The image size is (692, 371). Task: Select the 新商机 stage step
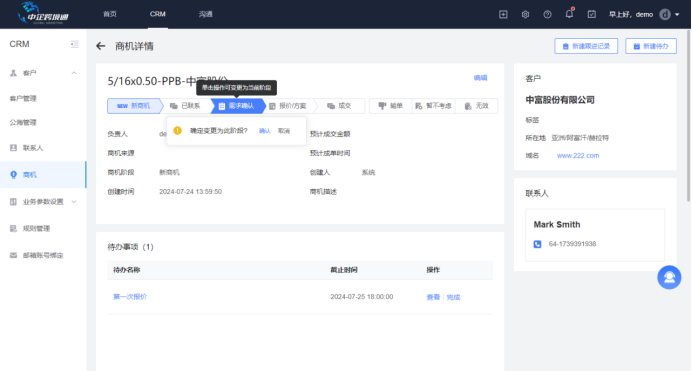(x=134, y=106)
